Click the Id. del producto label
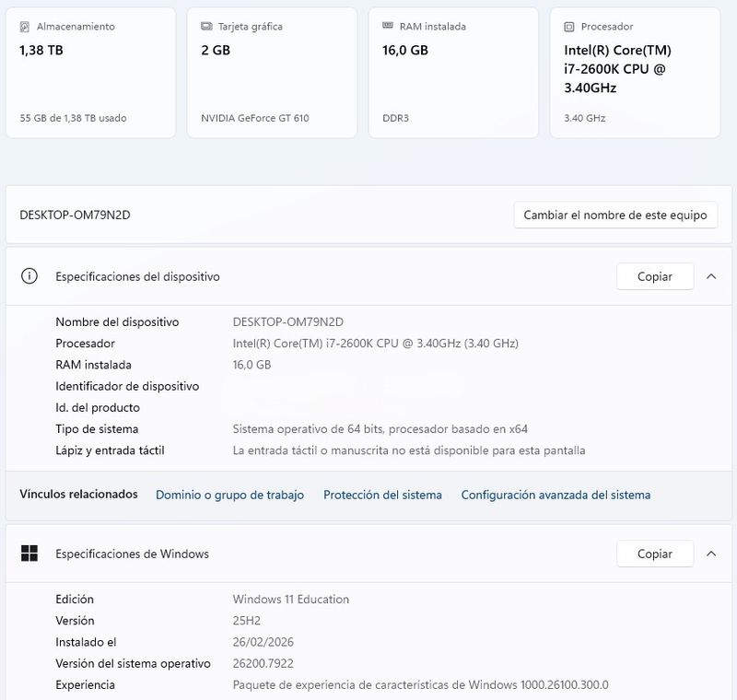The image size is (737, 700). (98, 407)
